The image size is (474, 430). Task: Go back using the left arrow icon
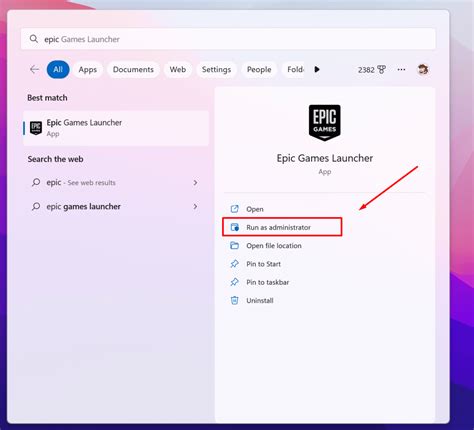(x=34, y=69)
